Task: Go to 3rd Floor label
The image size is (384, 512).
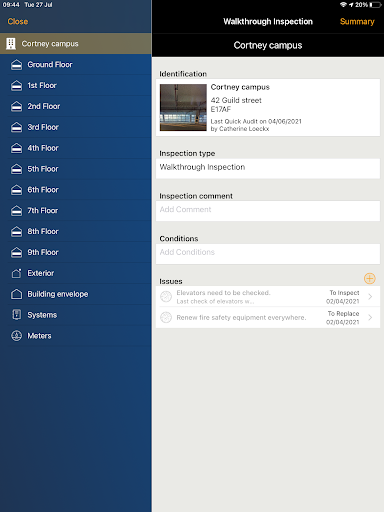Action: (x=43, y=127)
